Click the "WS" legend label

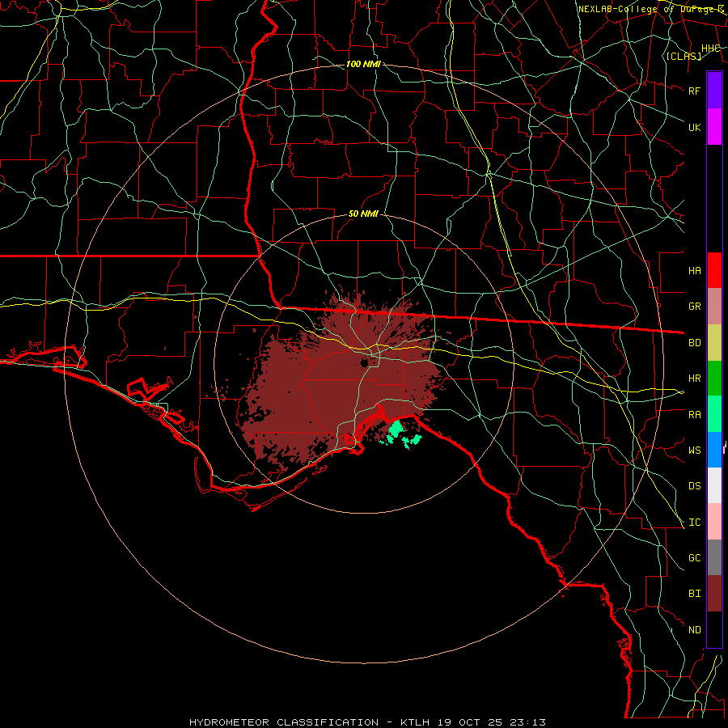click(x=694, y=451)
